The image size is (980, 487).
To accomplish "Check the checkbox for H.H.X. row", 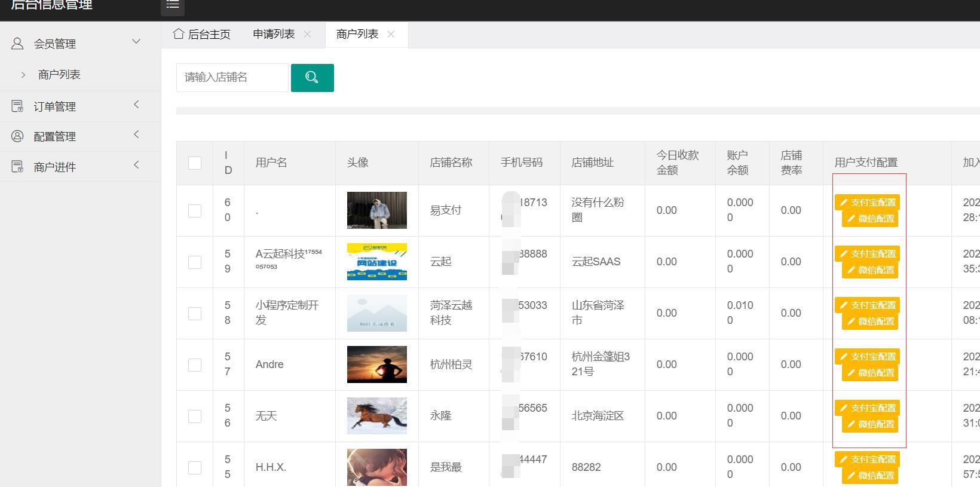I will (x=195, y=467).
